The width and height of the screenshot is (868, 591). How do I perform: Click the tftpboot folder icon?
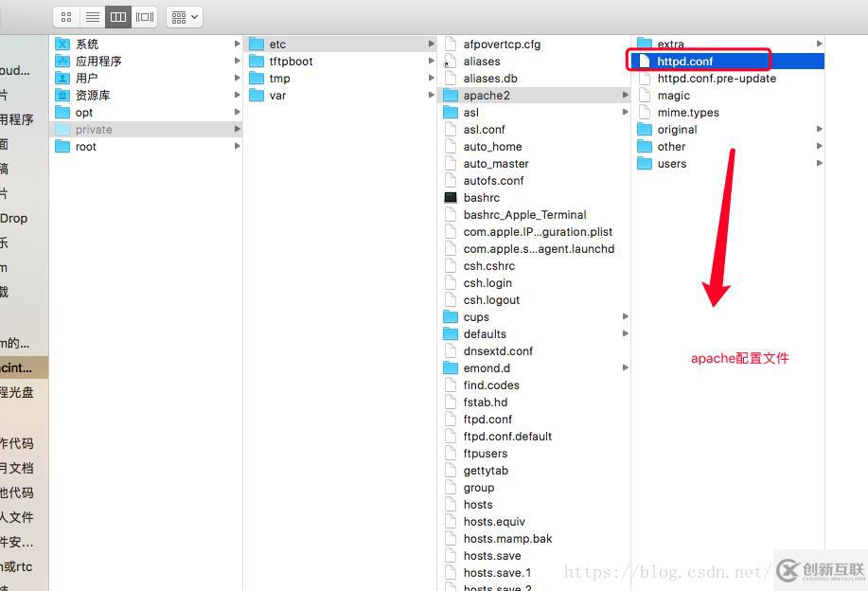click(257, 61)
